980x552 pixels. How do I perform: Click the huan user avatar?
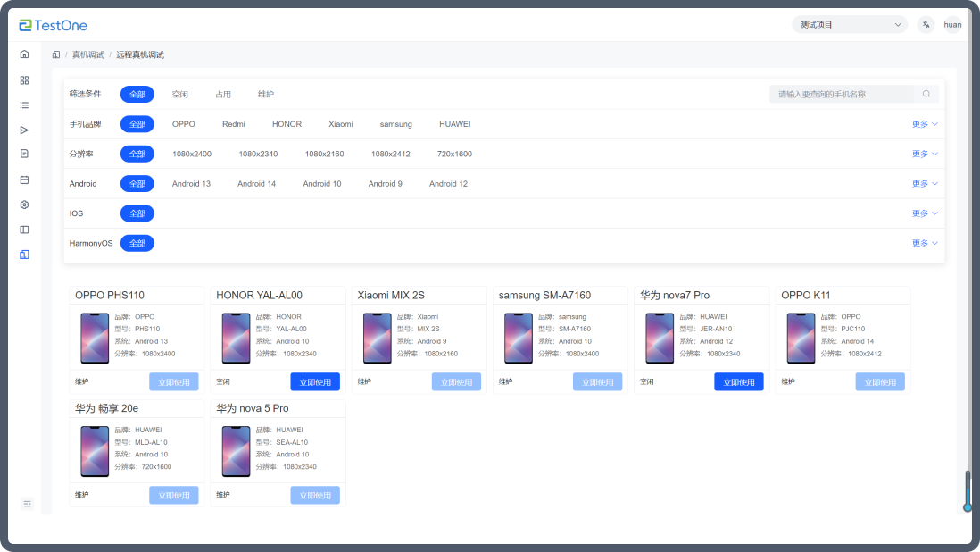pos(952,25)
